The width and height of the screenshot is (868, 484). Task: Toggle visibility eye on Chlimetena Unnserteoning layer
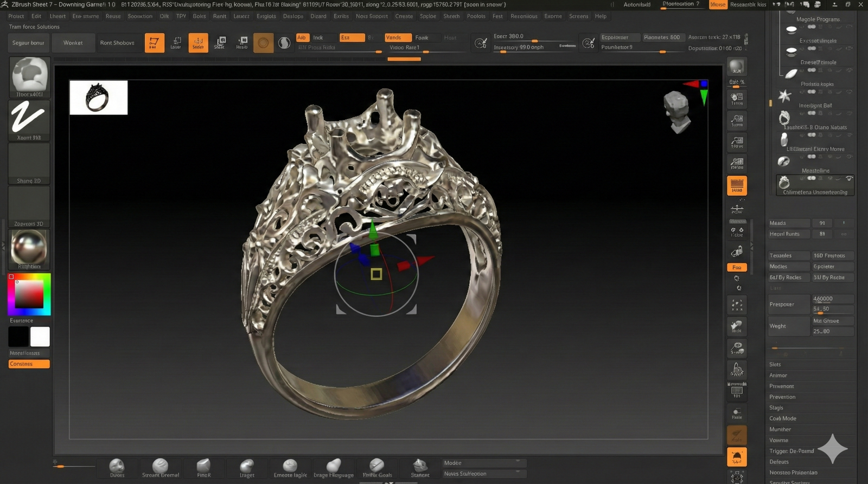(x=849, y=178)
